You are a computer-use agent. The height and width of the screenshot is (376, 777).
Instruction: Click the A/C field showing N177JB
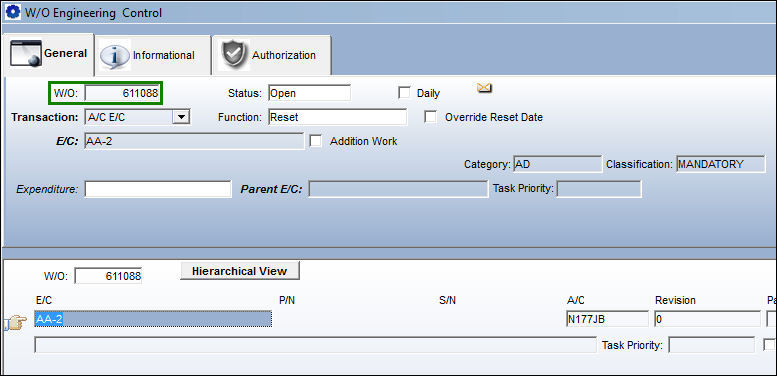(607, 320)
